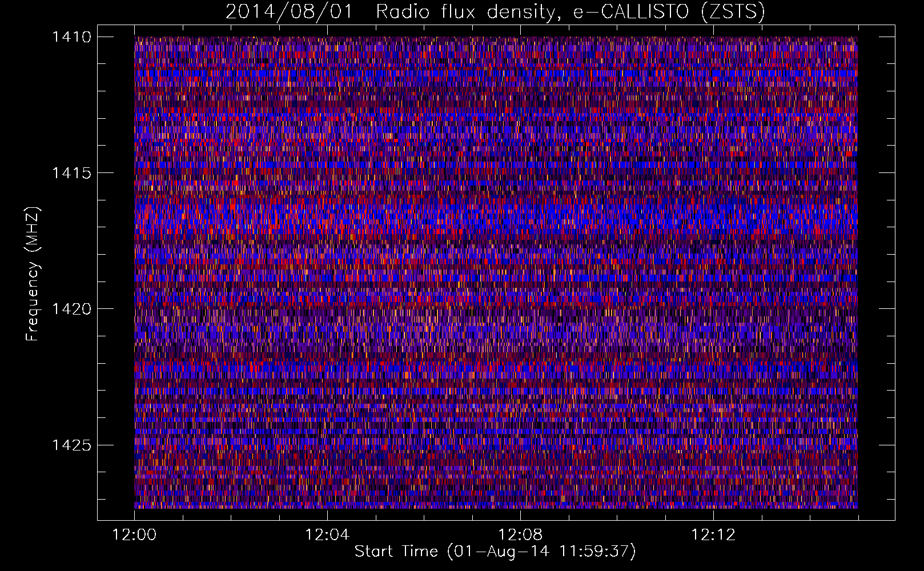
Task: Click the 1415 frequency tick label
Action: [x=72, y=173]
